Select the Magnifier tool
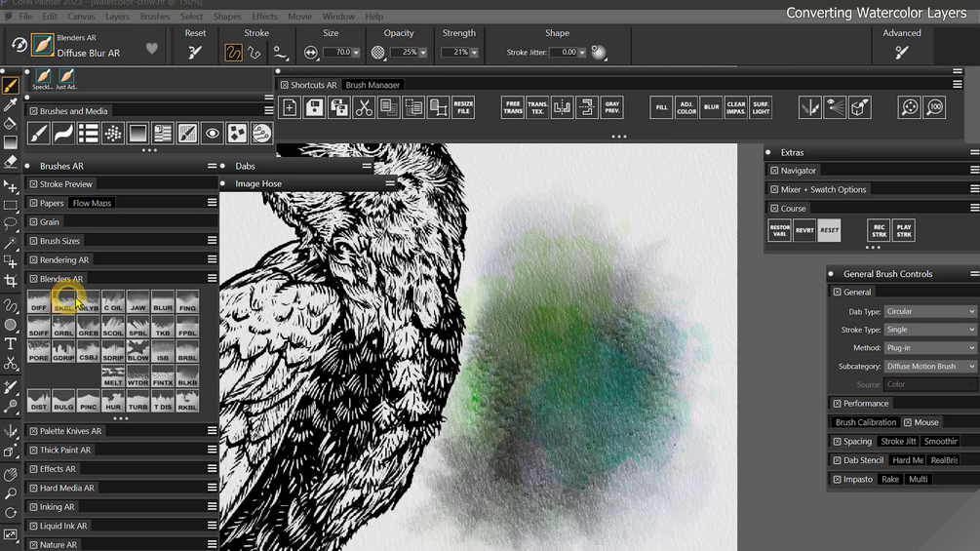Image resolution: width=980 pixels, height=551 pixels. (x=11, y=493)
